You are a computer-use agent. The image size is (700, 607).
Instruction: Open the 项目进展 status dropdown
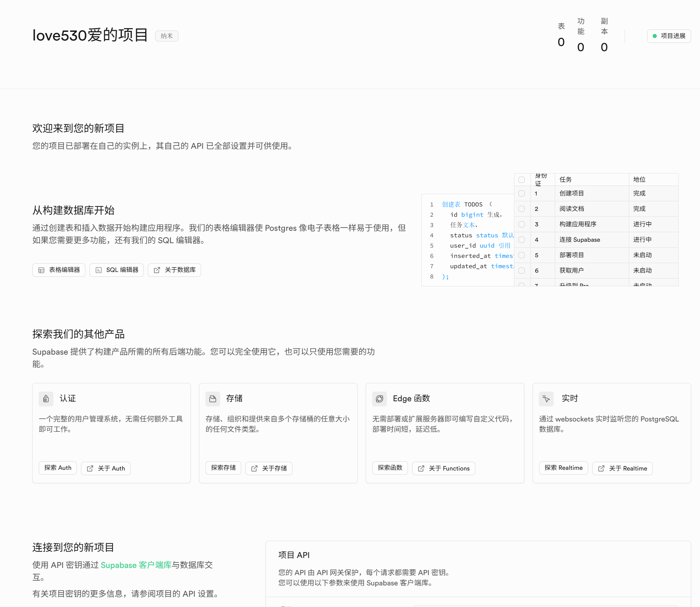pos(669,36)
